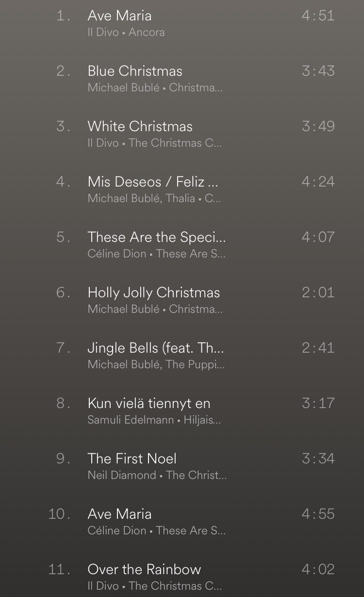
Task: Select the Blue Christmas track
Action: click(x=182, y=79)
